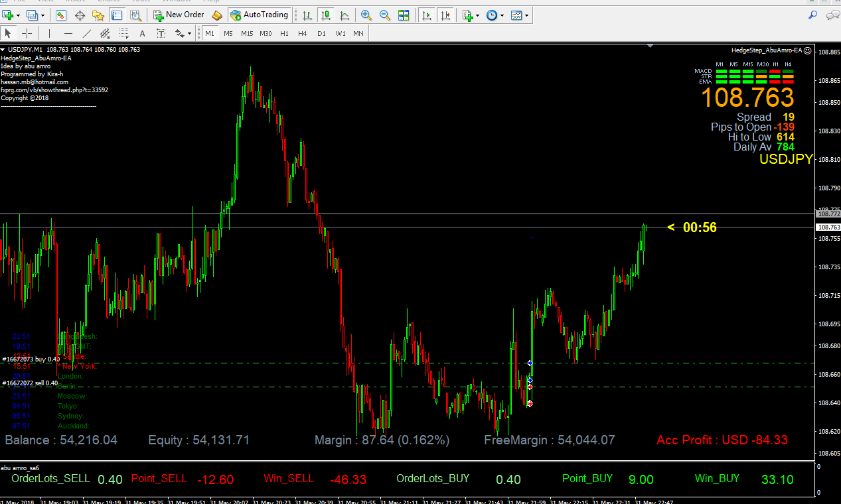The width and height of the screenshot is (841, 504).
Task: Select the text label tool
Action: click(x=161, y=33)
